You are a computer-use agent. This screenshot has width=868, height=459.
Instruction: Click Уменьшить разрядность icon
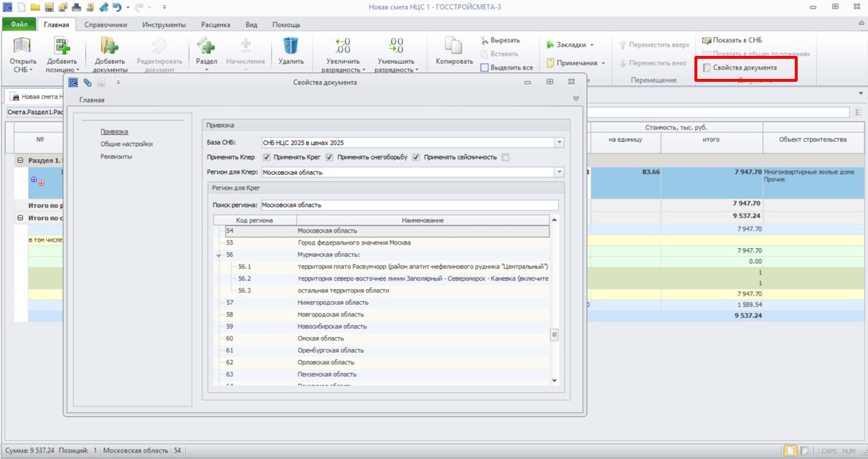[395, 46]
